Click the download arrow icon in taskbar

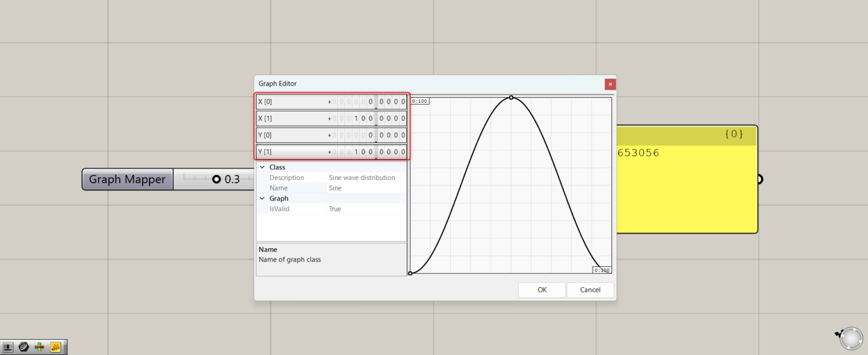[8, 346]
